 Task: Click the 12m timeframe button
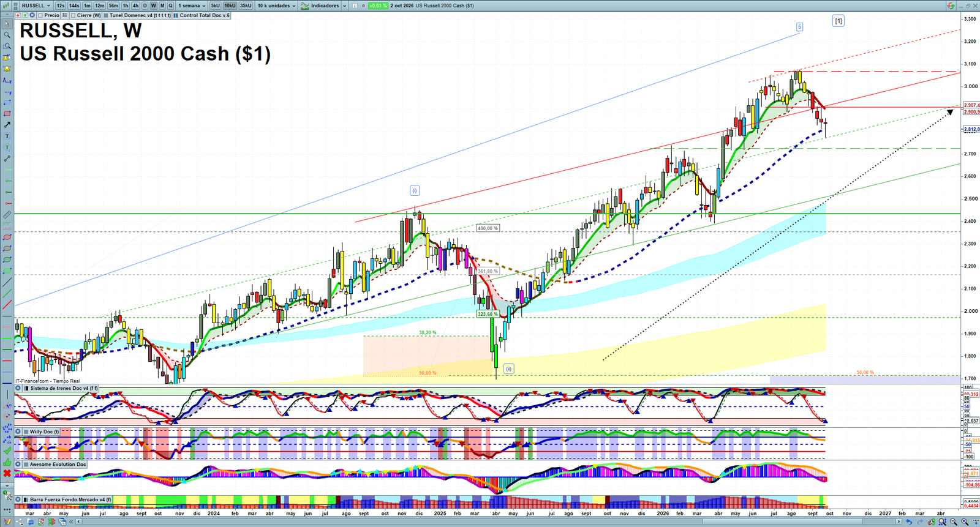(99, 6)
